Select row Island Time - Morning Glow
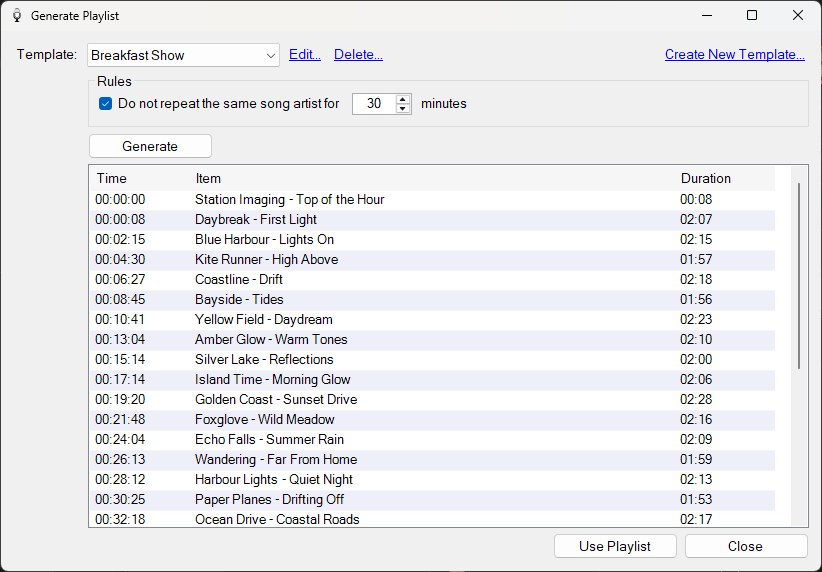This screenshot has height=572, width=822. tap(432, 380)
